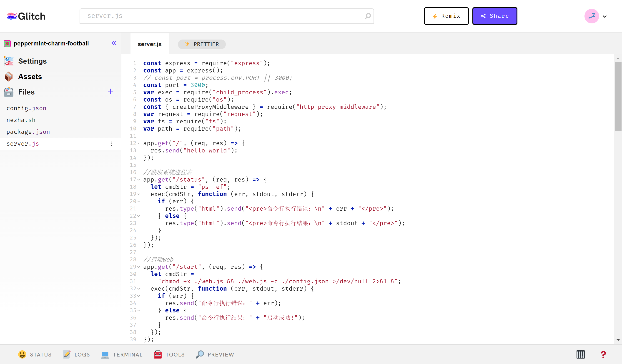622x364 pixels.
Task: Select the server.js editor tab
Action: pos(149,44)
